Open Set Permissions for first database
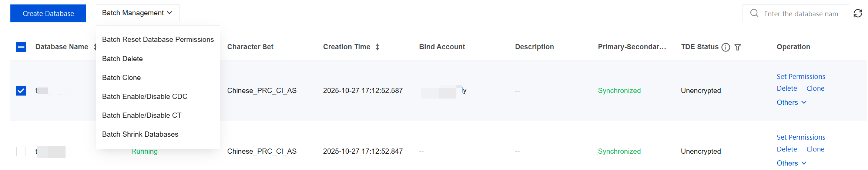 pos(801,77)
